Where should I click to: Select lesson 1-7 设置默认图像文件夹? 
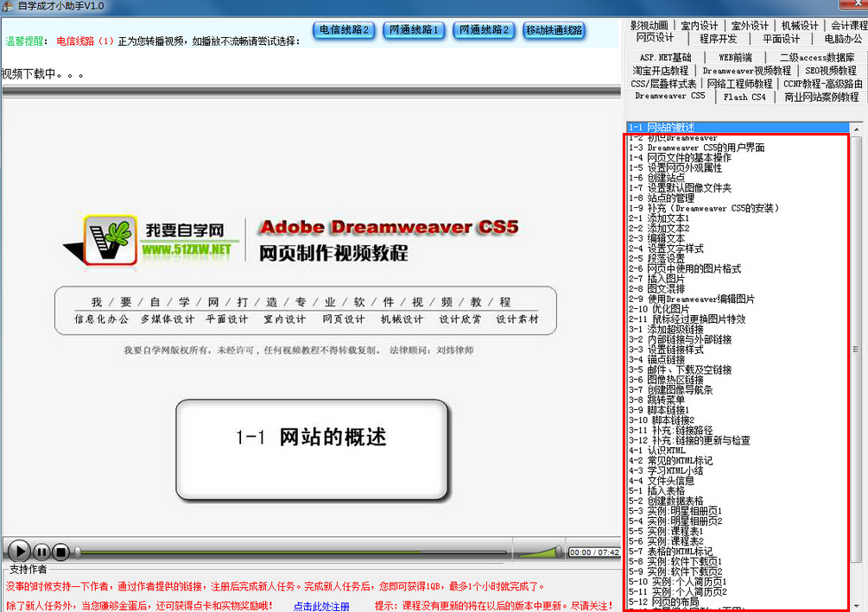pos(738,188)
